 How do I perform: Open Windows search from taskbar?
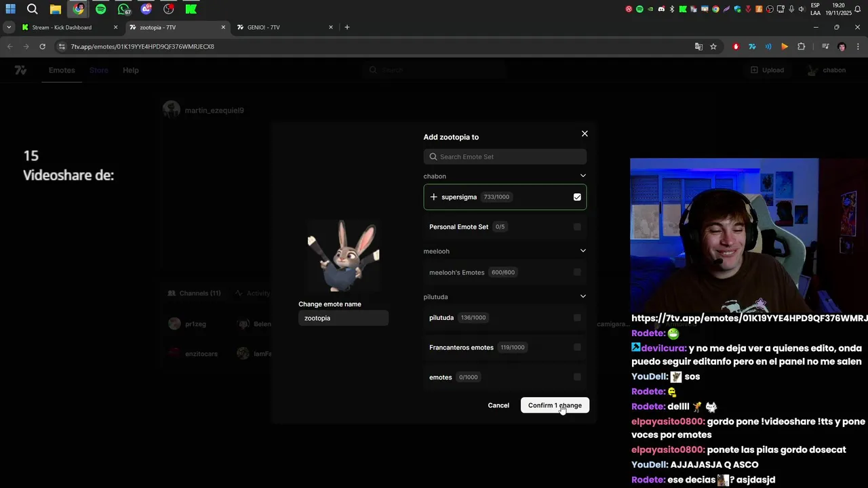coord(32,9)
